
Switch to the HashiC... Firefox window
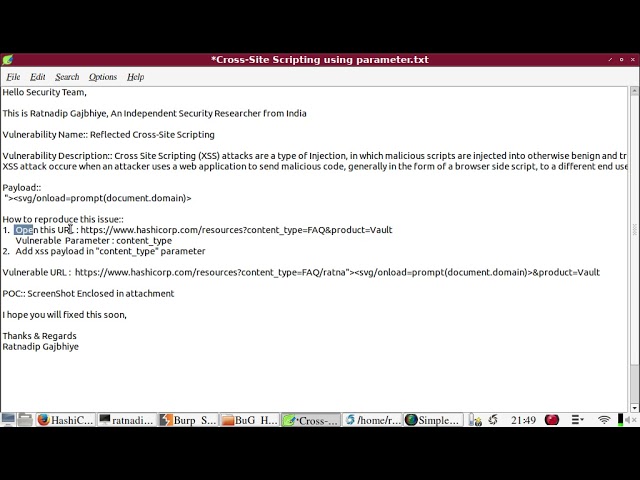66,420
